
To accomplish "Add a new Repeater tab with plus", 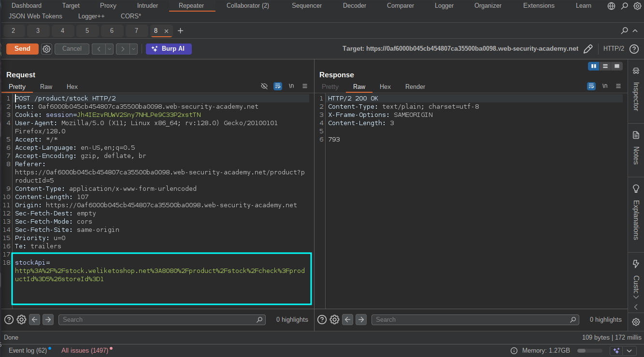I will pos(181,31).
